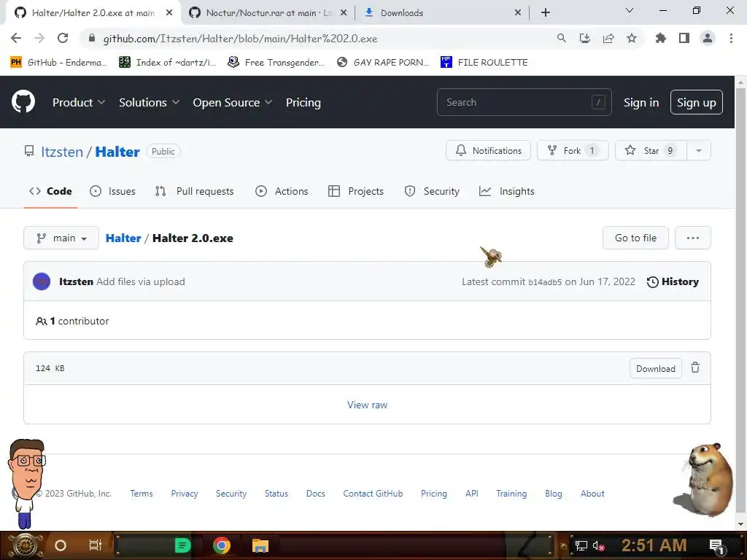The width and height of the screenshot is (747, 560).
Task: Go back to previous page
Action: coord(16,38)
